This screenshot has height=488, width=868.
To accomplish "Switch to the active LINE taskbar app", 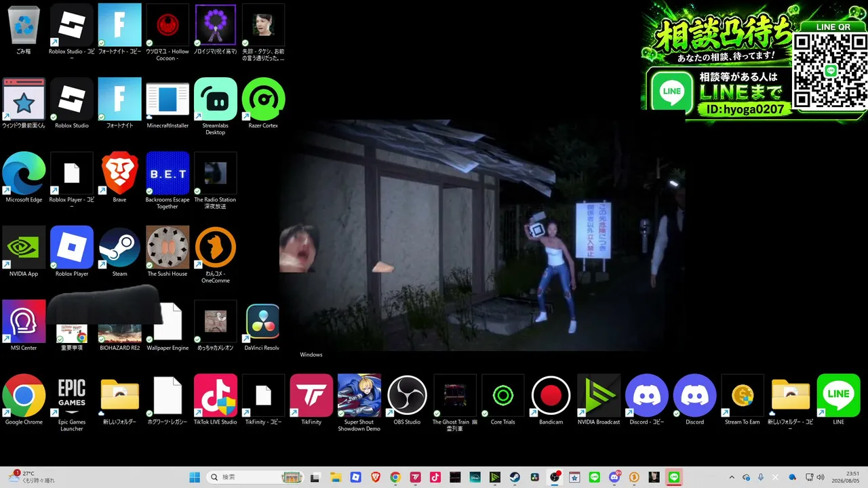I will point(673,477).
